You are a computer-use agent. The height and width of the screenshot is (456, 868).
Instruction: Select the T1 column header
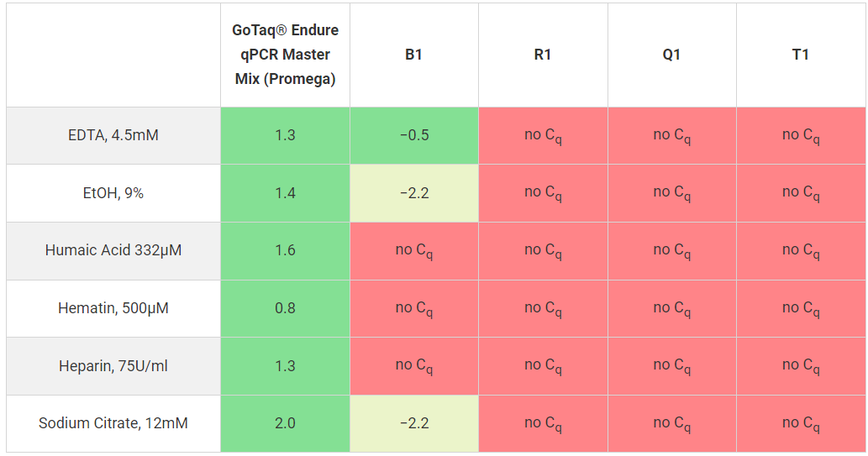800,55
